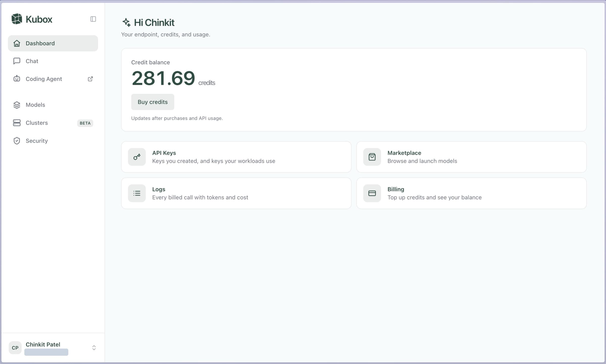This screenshot has height=364, width=606.
Task: Click the Buy credits button
Action: pyautogui.click(x=153, y=102)
